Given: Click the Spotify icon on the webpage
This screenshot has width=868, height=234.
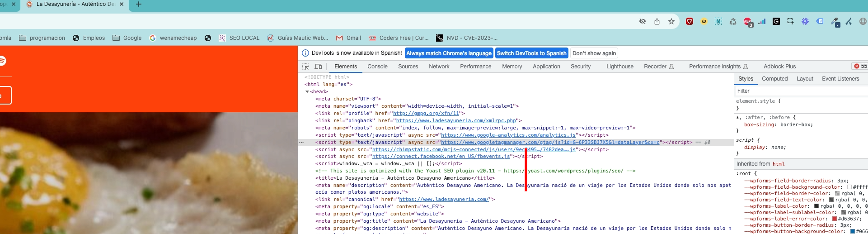Looking at the screenshot, I should (x=2, y=61).
